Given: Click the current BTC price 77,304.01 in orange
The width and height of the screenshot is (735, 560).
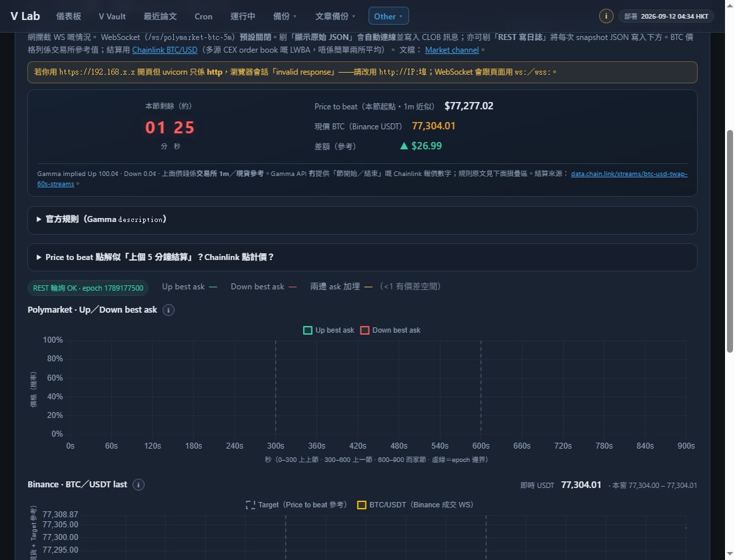Looking at the screenshot, I should [434, 126].
